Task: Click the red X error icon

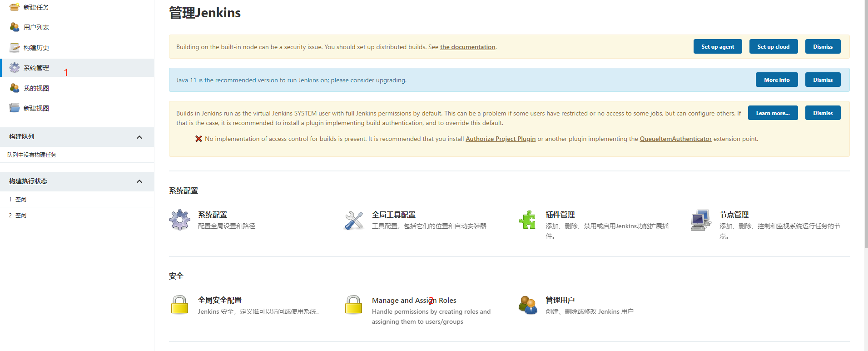Action: click(x=198, y=139)
